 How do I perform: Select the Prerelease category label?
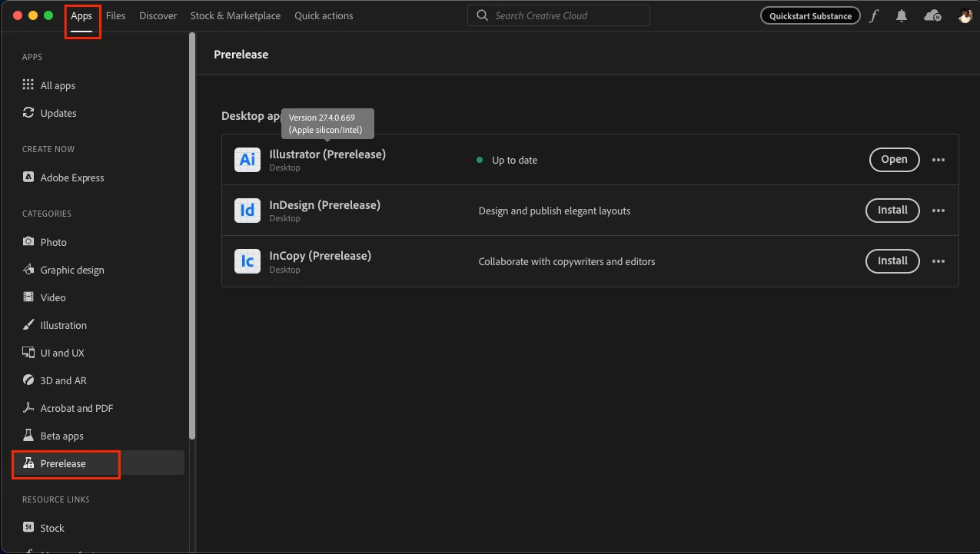pos(63,464)
